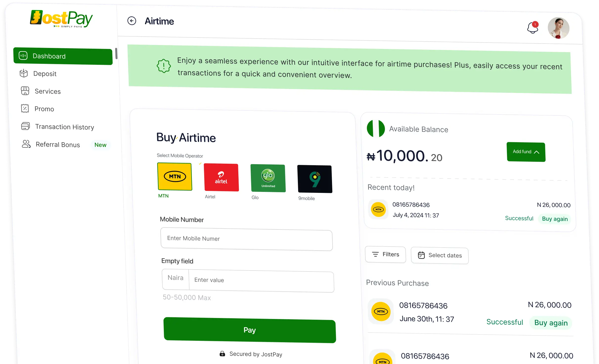Click the Promo coupon icon

(25, 108)
